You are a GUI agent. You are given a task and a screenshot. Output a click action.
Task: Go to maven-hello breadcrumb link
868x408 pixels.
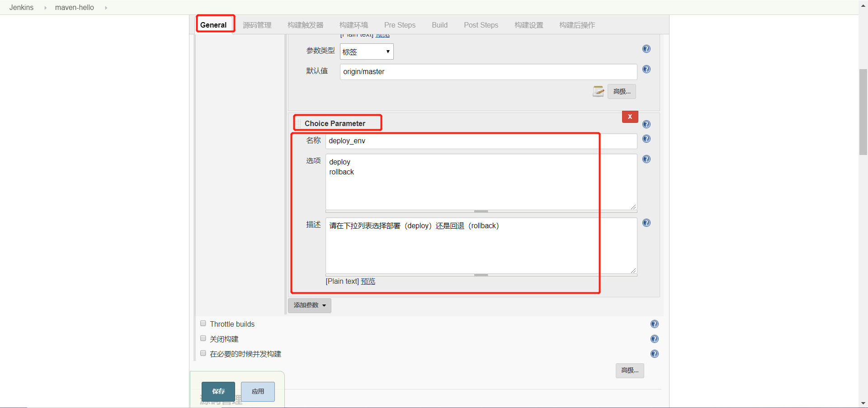click(75, 8)
